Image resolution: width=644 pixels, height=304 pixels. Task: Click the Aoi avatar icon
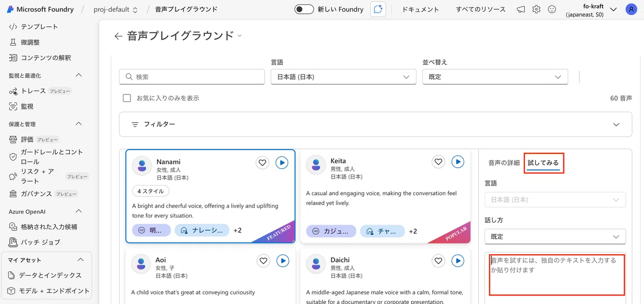pos(142,264)
